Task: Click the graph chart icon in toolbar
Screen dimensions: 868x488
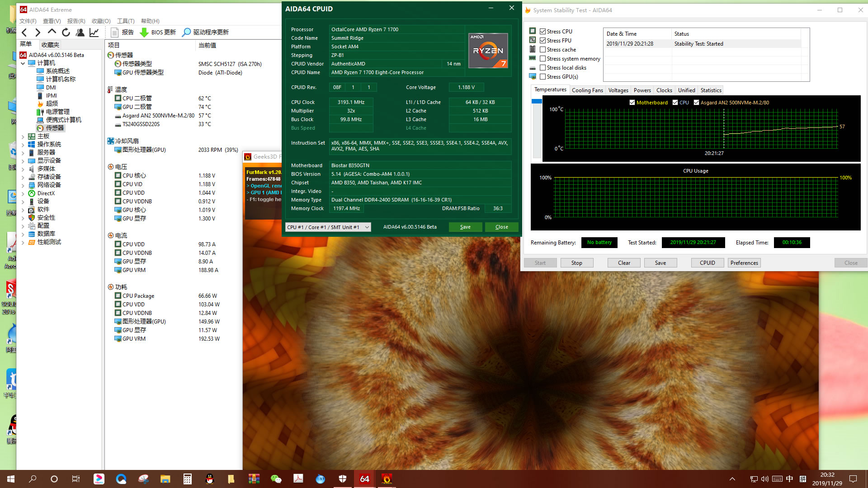Action: 94,33
